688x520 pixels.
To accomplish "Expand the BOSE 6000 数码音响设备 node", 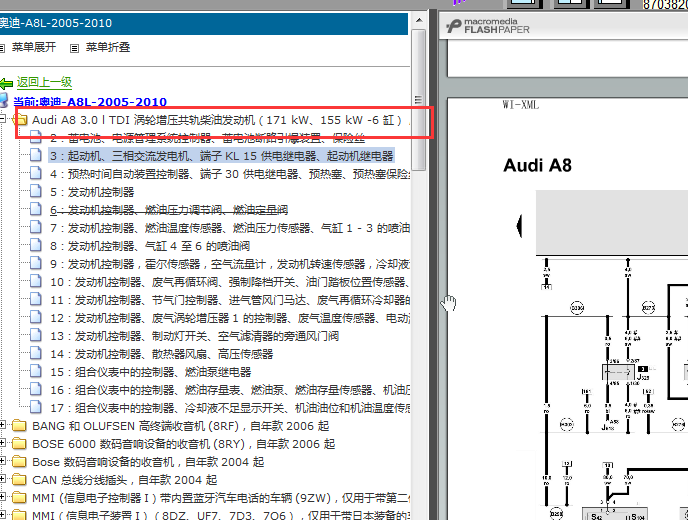I will (x=3, y=443).
